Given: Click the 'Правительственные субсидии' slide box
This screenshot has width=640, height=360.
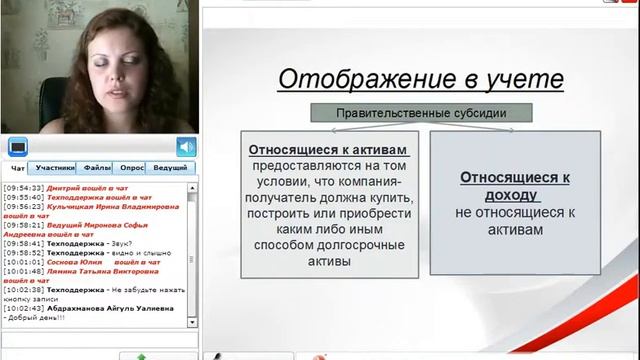Looking at the screenshot, I should click(421, 113).
